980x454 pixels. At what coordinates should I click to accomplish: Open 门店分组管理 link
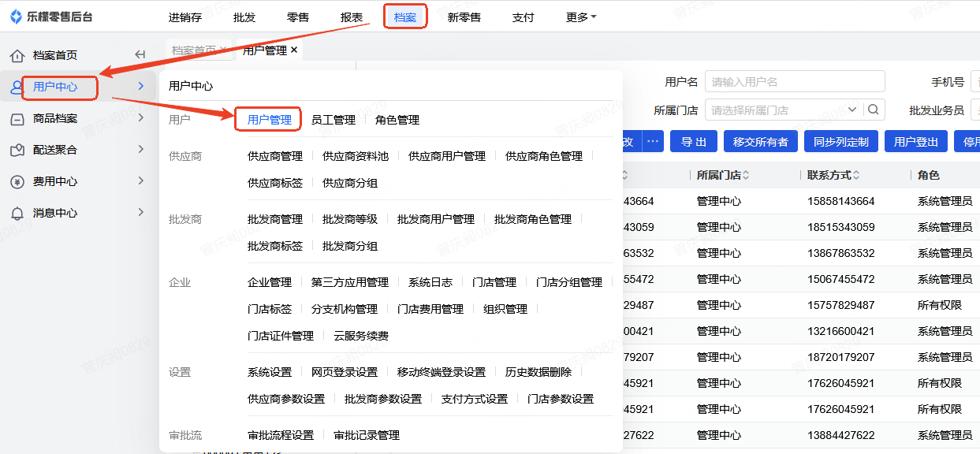tap(569, 282)
